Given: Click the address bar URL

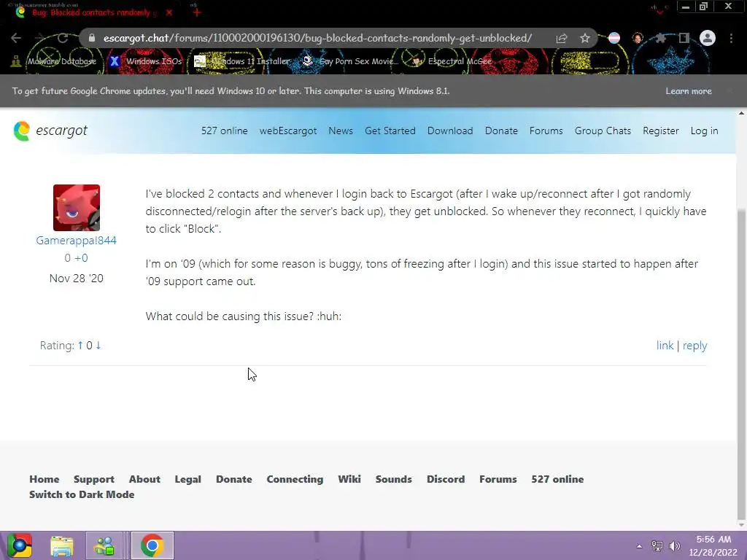Looking at the screenshot, I should point(317,38).
